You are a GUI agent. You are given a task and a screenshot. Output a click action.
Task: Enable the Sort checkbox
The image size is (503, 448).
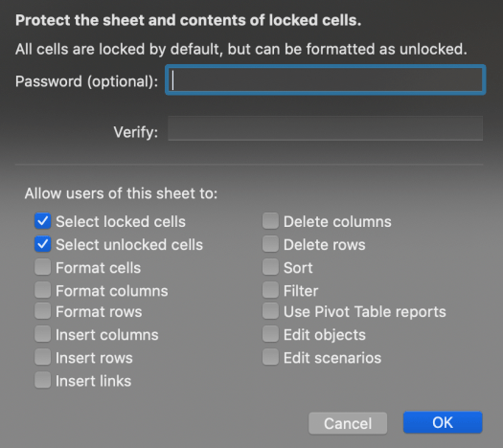(270, 267)
